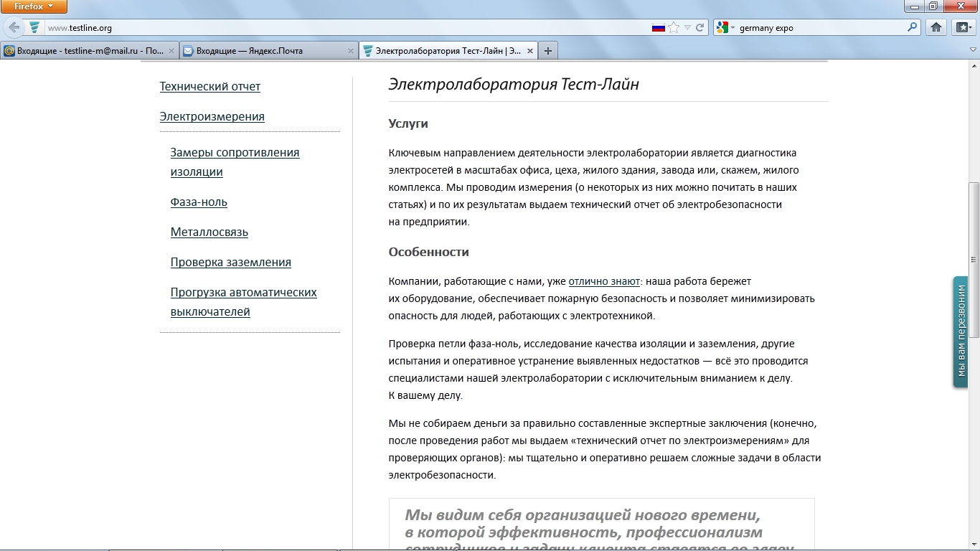Close the Яндекс.Почта tab
Image resolution: width=980 pixels, height=551 pixels.
(x=351, y=51)
